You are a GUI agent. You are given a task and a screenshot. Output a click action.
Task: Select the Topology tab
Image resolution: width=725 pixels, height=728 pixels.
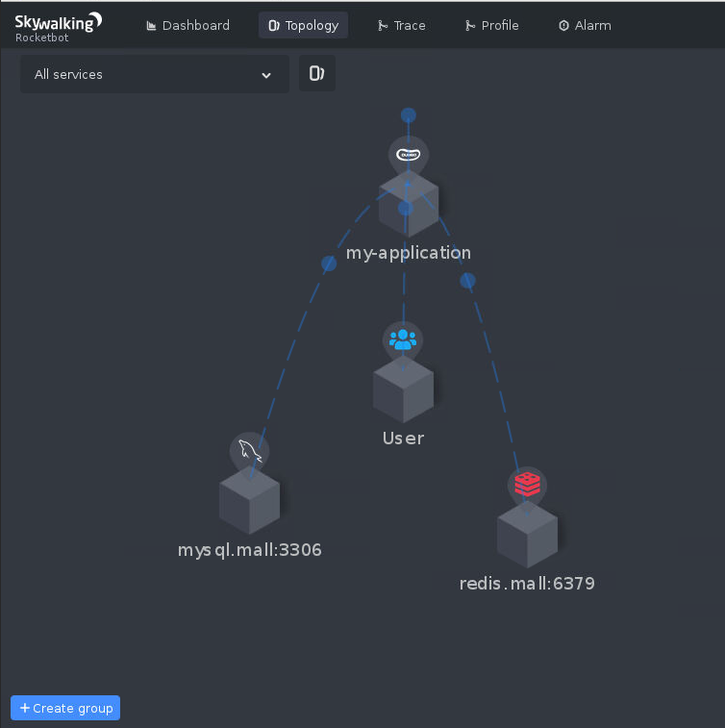[x=303, y=25]
